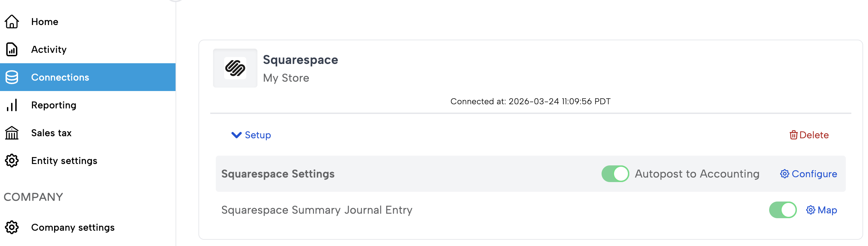Disable the Autopost to Accounting toggle

(x=615, y=174)
